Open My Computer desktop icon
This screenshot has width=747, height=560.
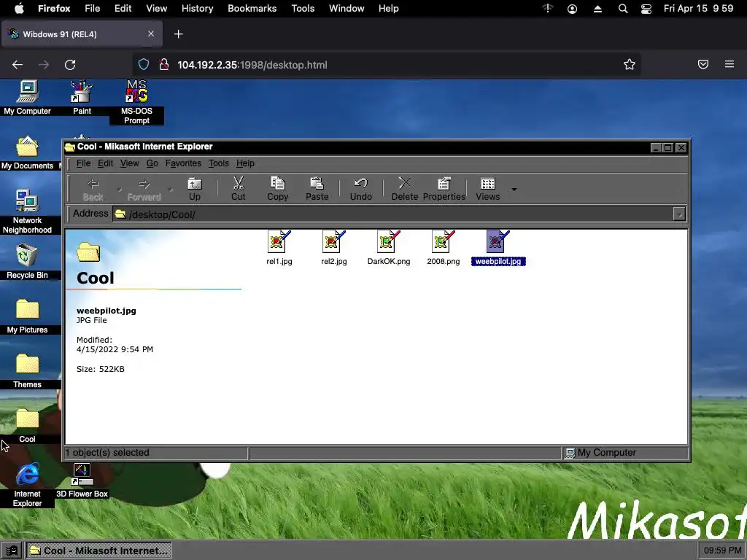point(27,98)
